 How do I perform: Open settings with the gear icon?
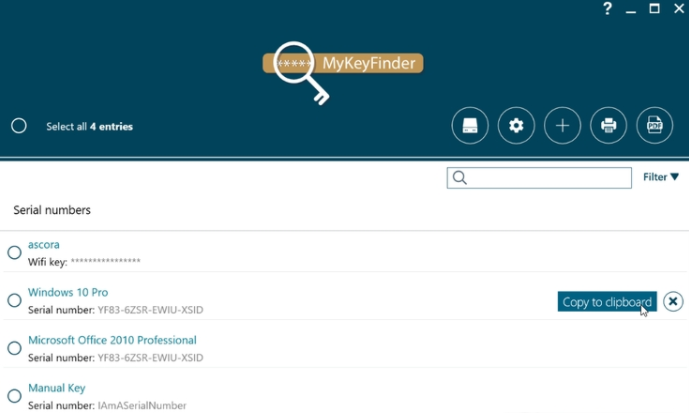click(x=516, y=125)
